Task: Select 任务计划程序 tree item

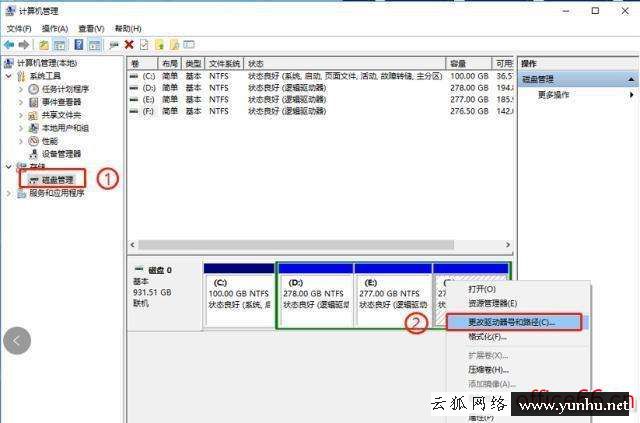Action: [65, 89]
